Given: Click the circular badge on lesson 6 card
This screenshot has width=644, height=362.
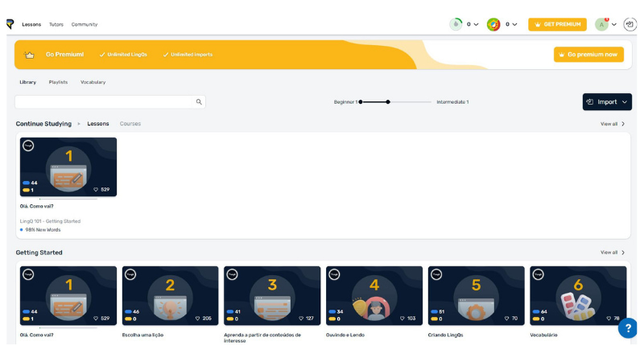Looking at the screenshot, I should click(x=538, y=274).
